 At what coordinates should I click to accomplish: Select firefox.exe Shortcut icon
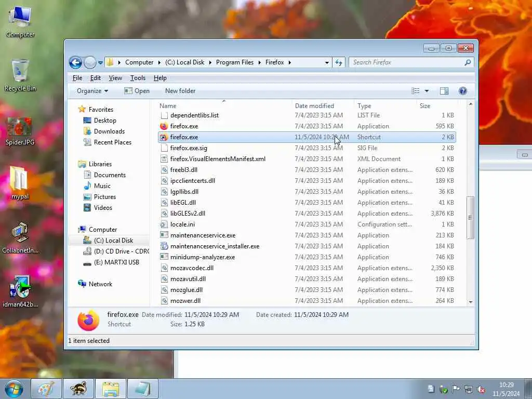(164, 137)
